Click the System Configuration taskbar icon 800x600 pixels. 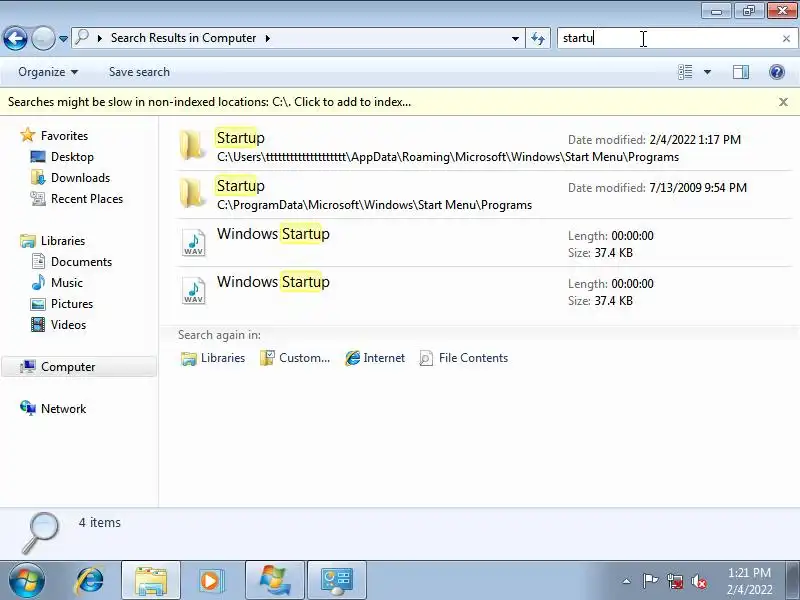click(337, 581)
